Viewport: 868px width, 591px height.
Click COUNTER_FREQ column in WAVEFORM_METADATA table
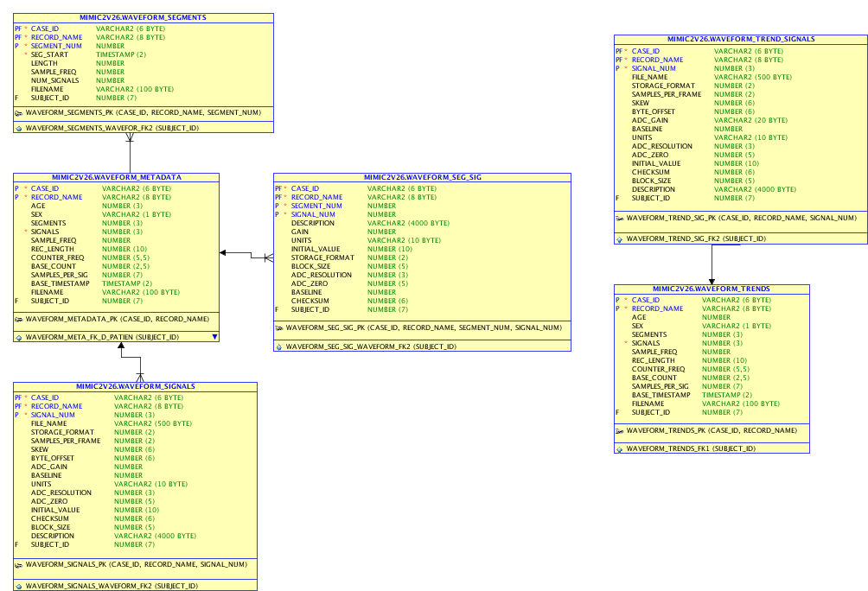pyautogui.click(x=57, y=257)
